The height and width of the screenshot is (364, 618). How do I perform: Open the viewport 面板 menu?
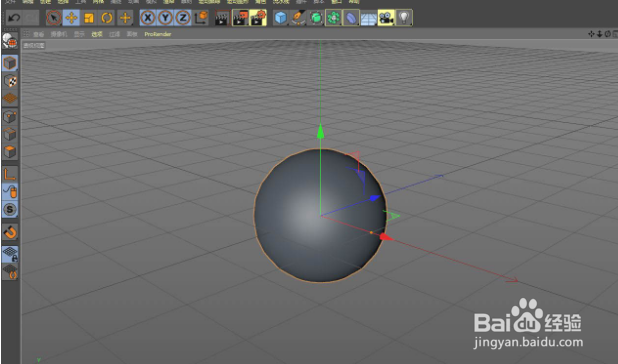pyautogui.click(x=132, y=34)
